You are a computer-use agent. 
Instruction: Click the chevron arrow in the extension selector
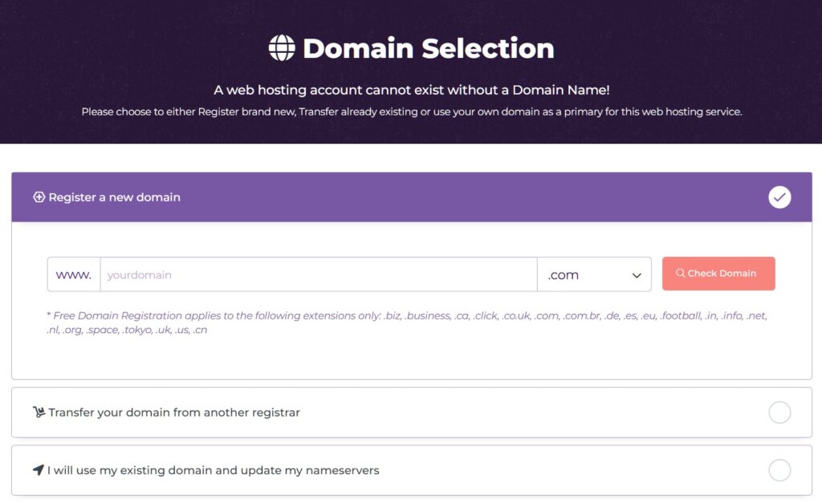637,275
